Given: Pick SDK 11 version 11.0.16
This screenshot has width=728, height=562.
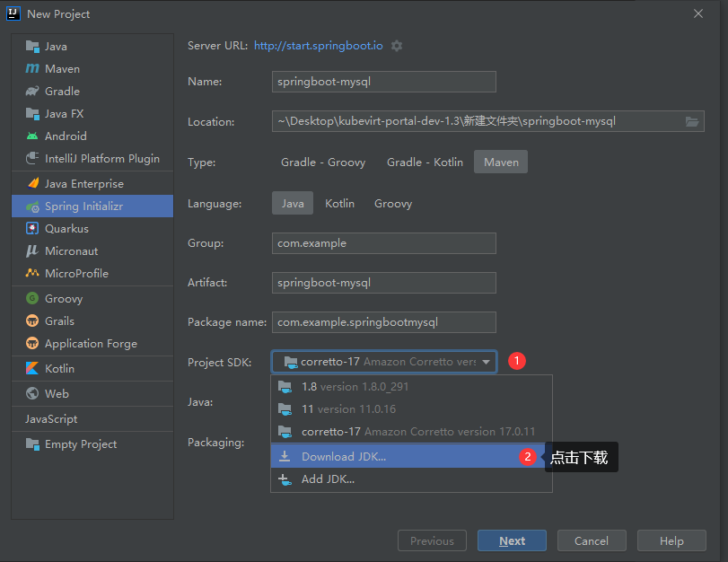Looking at the screenshot, I should coord(411,409).
